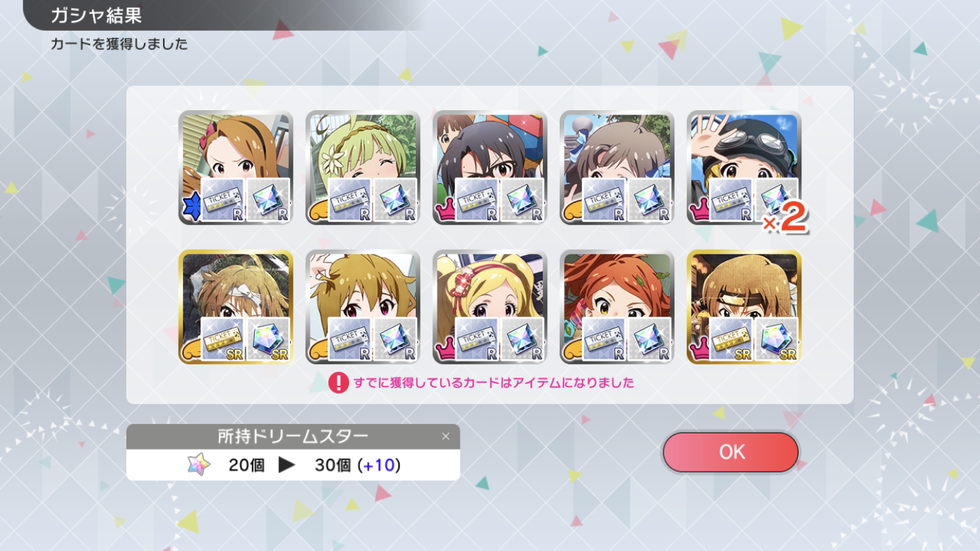Tap the crystal icon on blonde twin-tail card
The width and height of the screenshot is (980, 551).
coord(522,340)
